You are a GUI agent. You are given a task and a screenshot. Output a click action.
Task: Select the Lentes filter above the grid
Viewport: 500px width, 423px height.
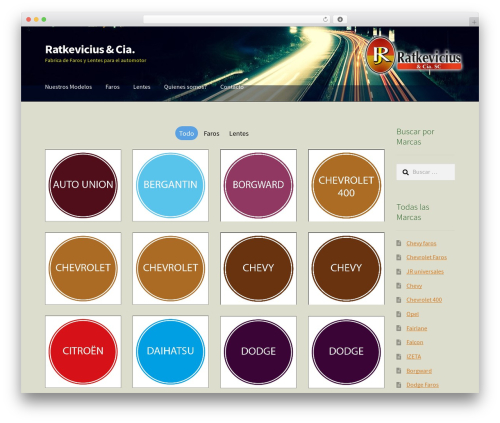[x=239, y=133]
